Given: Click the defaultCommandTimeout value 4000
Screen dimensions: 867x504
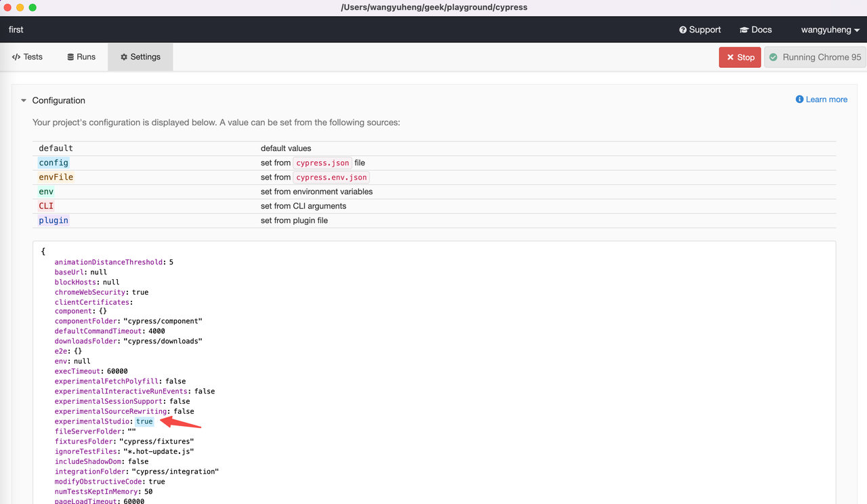Looking at the screenshot, I should pos(156,331).
